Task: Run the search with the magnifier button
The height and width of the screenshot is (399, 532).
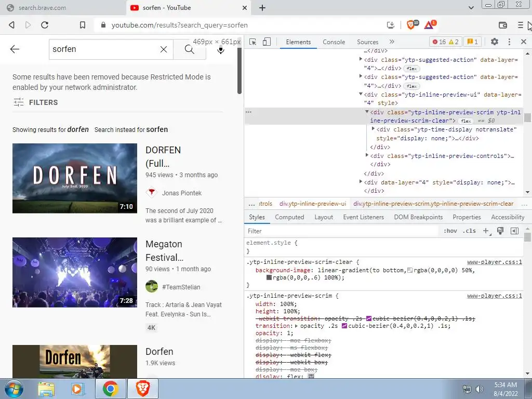Action: [189, 49]
